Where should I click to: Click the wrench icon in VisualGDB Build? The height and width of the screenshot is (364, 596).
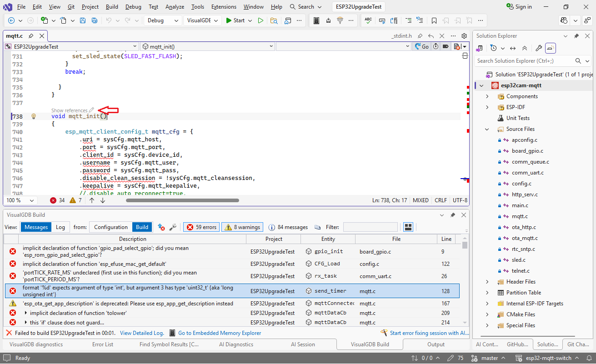point(173,227)
